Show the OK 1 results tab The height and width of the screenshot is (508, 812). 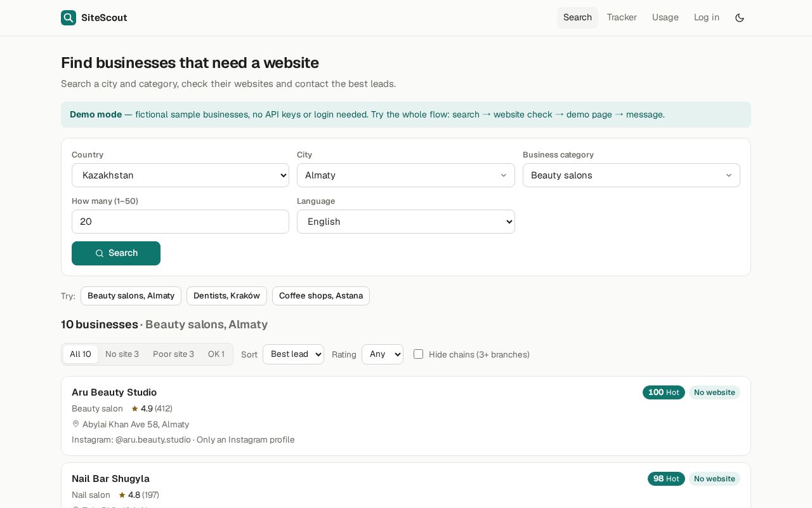pos(216,354)
